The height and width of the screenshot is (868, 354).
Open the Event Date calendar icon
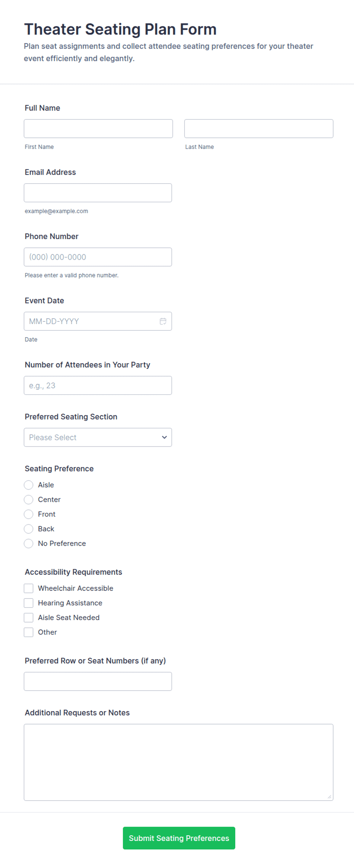point(163,321)
